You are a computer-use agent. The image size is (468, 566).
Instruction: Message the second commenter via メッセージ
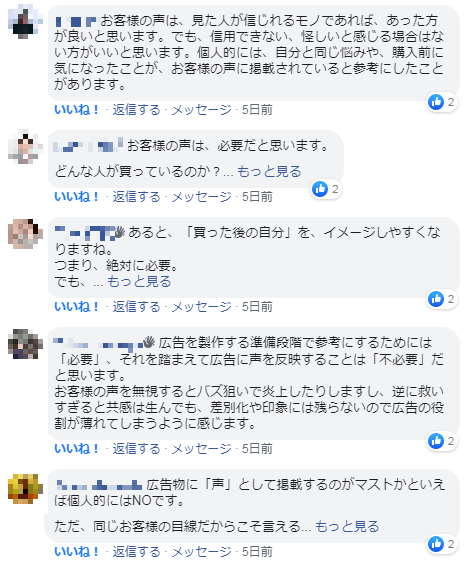point(201,197)
